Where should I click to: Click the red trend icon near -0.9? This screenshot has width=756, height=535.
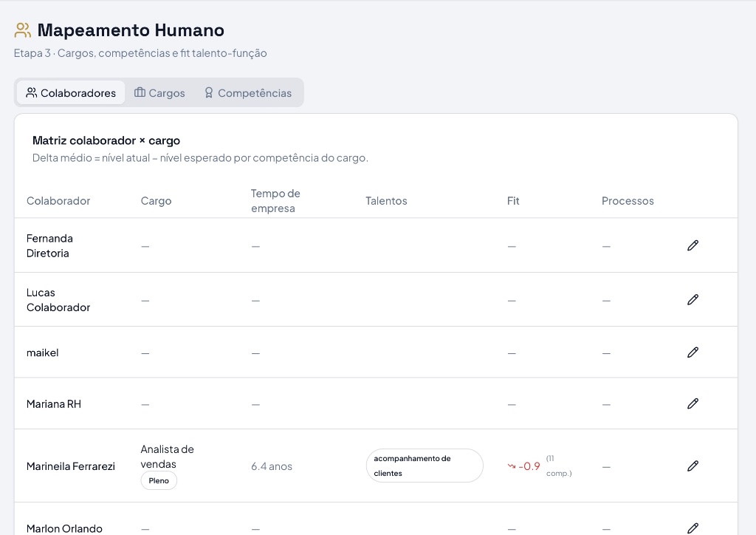(512, 466)
